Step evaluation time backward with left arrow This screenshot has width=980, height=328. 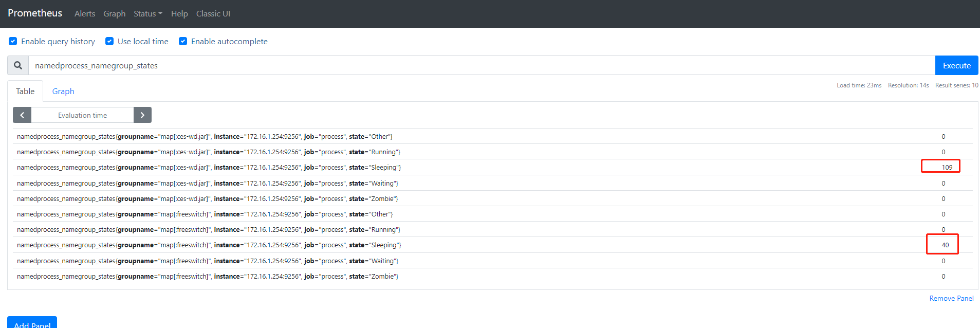click(22, 115)
